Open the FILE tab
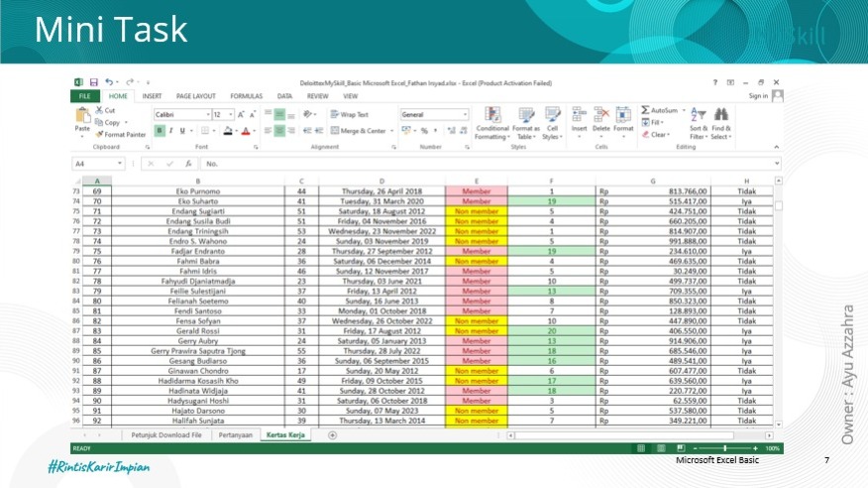 [84, 96]
